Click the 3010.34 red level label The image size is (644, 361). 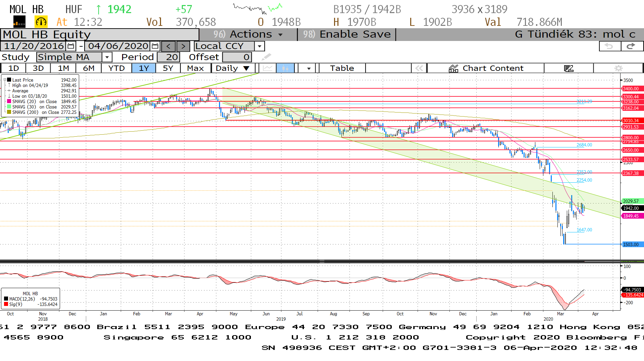click(x=633, y=121)
